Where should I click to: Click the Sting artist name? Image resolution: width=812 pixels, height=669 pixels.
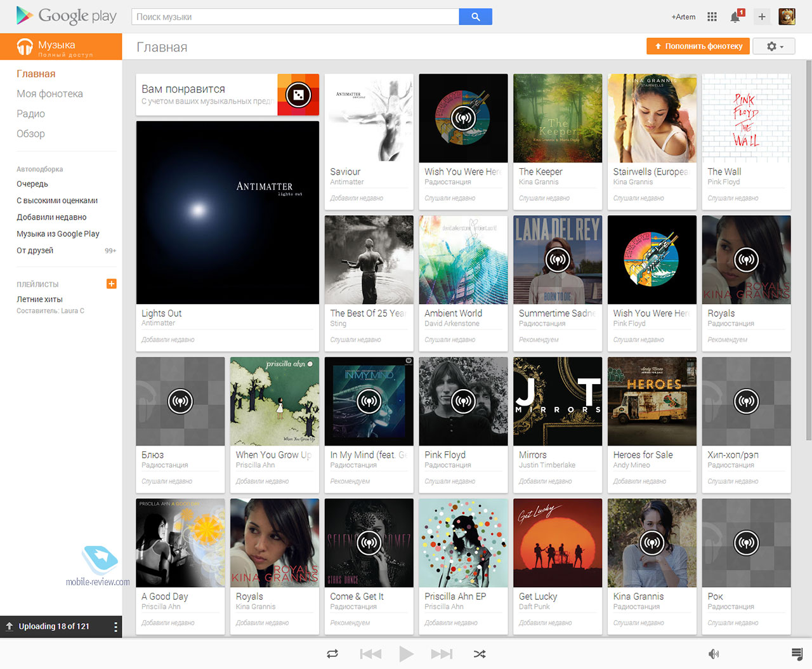[x=338, y=324]
